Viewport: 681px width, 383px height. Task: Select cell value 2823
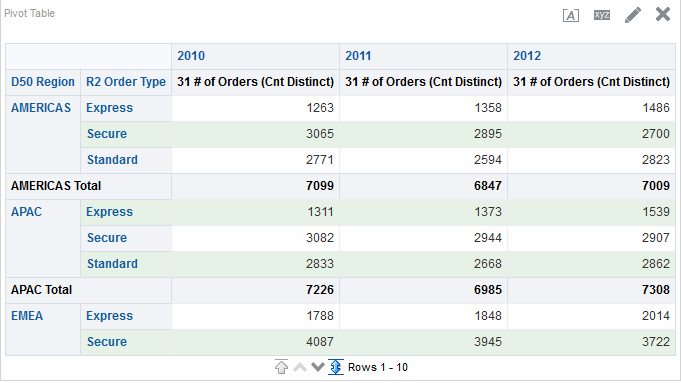[x=656, y=160]
